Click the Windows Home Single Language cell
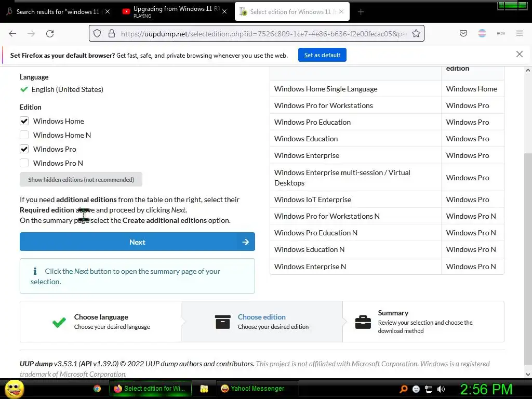Screen dimensions: 532x399 (355, 89)
